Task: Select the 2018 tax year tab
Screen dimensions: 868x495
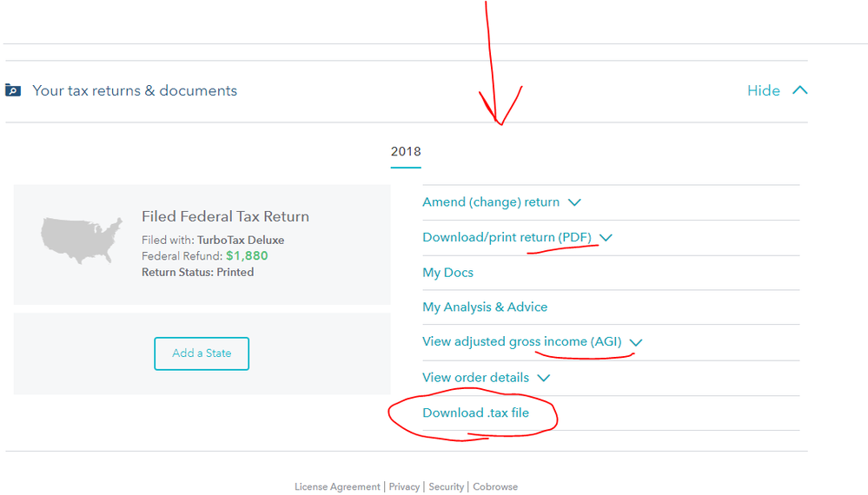Action: (x=406, y=151)
